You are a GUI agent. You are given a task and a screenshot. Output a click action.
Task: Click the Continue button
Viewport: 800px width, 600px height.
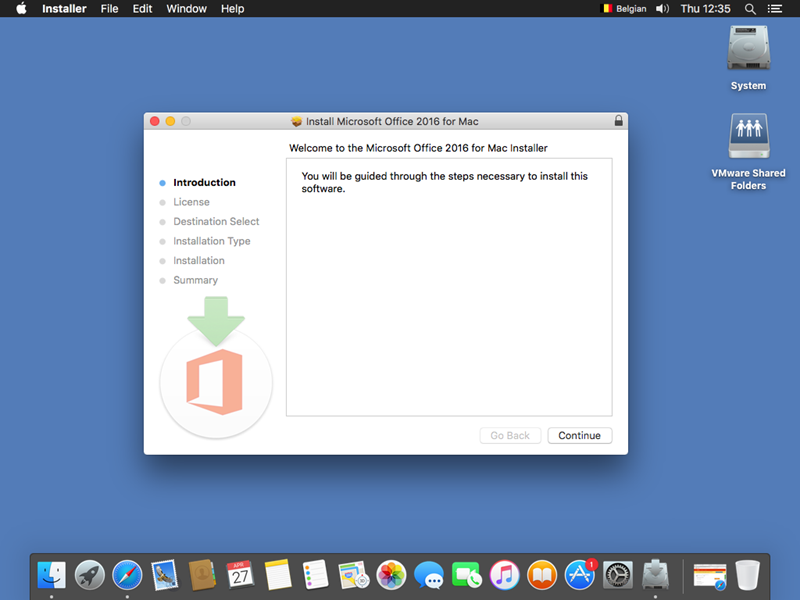[580, 435]
